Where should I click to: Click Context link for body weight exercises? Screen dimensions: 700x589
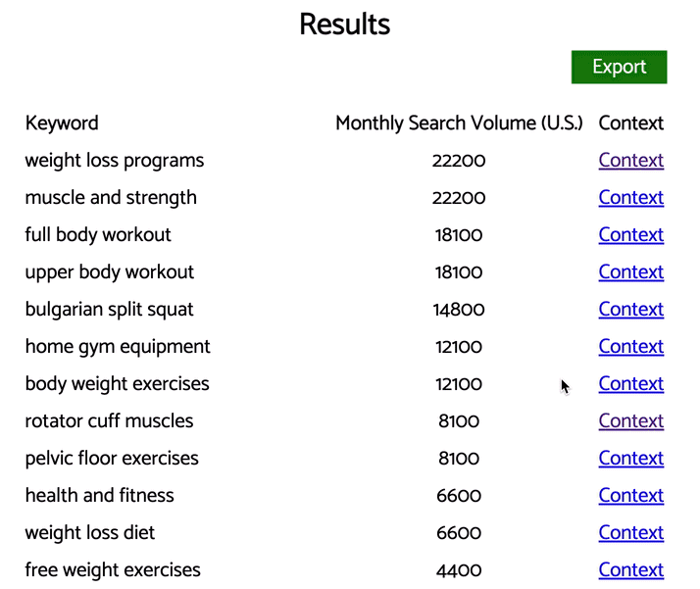pos(630,384)
